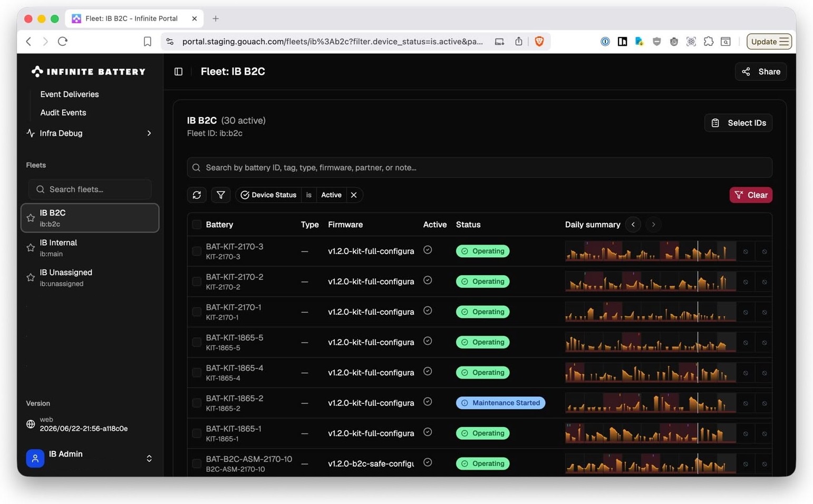
Task: Click BAT-KIT-1865-1 daily summary chart
Action: click(x=651, y=433)
